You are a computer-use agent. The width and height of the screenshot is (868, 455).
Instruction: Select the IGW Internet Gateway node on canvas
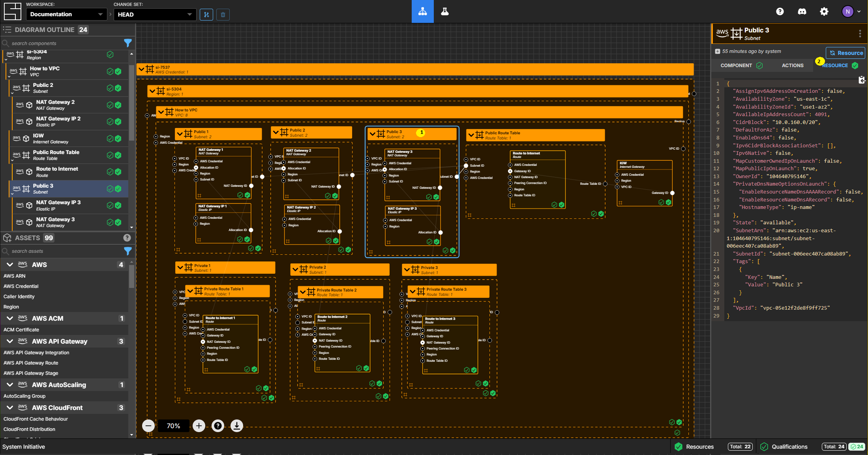click(645, 183)
